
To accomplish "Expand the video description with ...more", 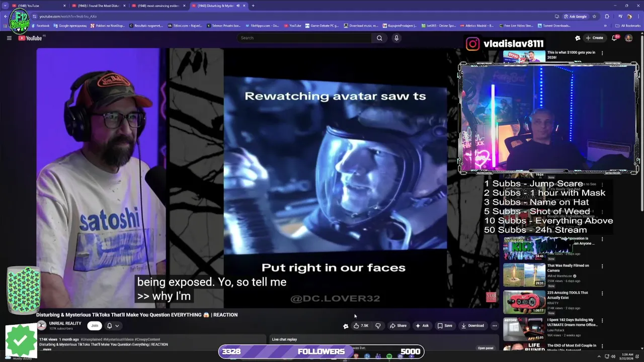I will pyautogui.click(x=46, y=349).
